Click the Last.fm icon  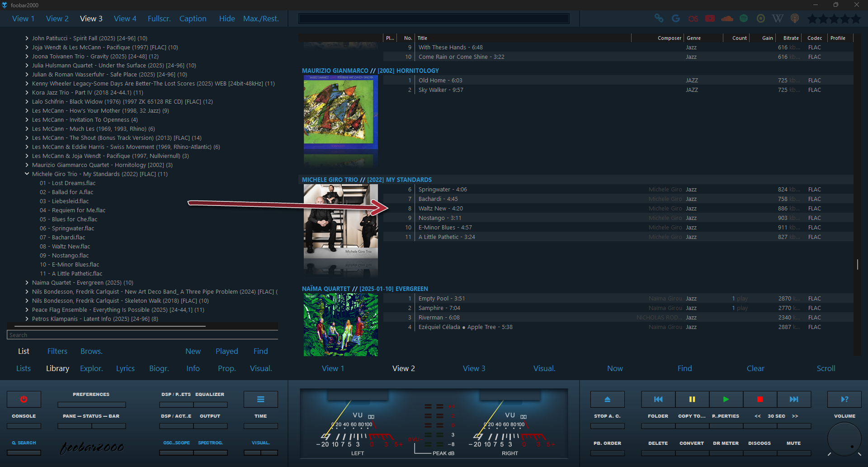tap(693, 19)
